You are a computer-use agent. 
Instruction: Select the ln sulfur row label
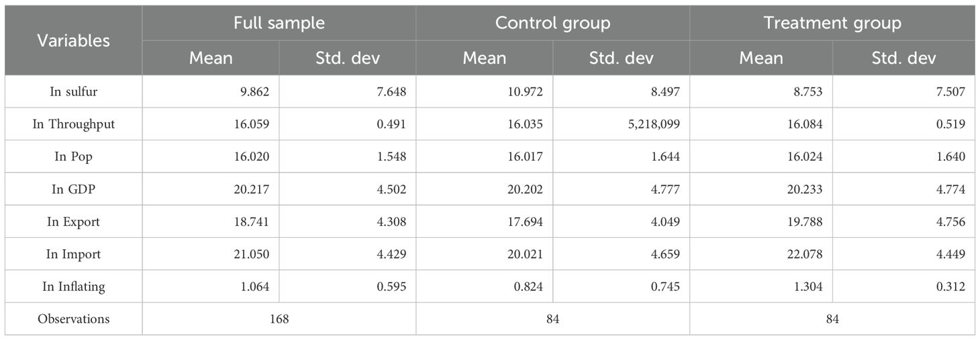pyautogui.click(x=73, y=92)
